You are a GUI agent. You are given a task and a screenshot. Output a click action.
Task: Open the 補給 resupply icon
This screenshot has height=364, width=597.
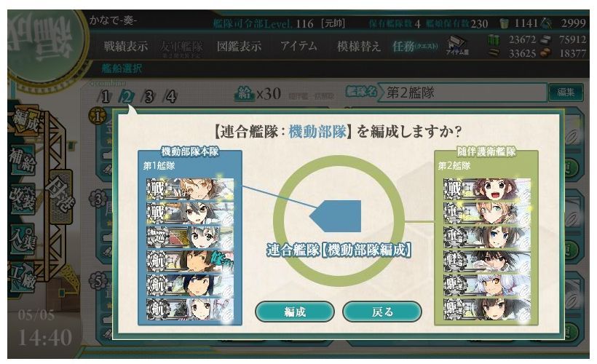pyautogui.click(x=23, y=160)
